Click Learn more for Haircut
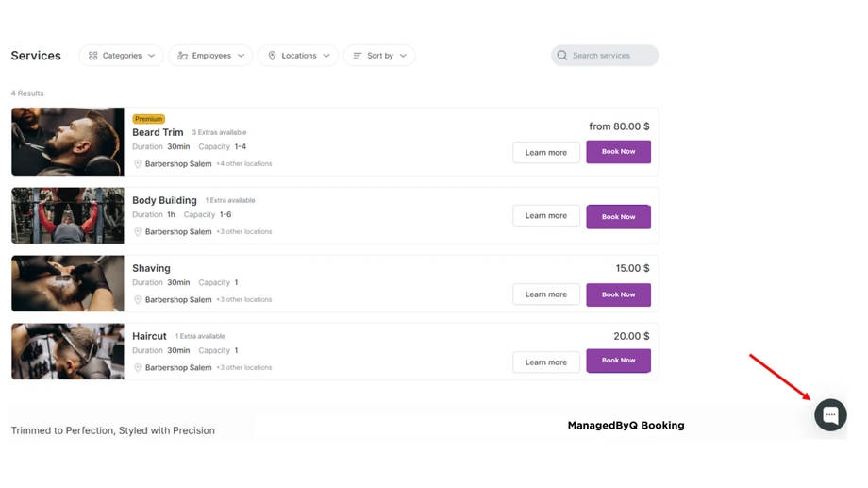The image size is (868, 488). [x=546, y=362]
